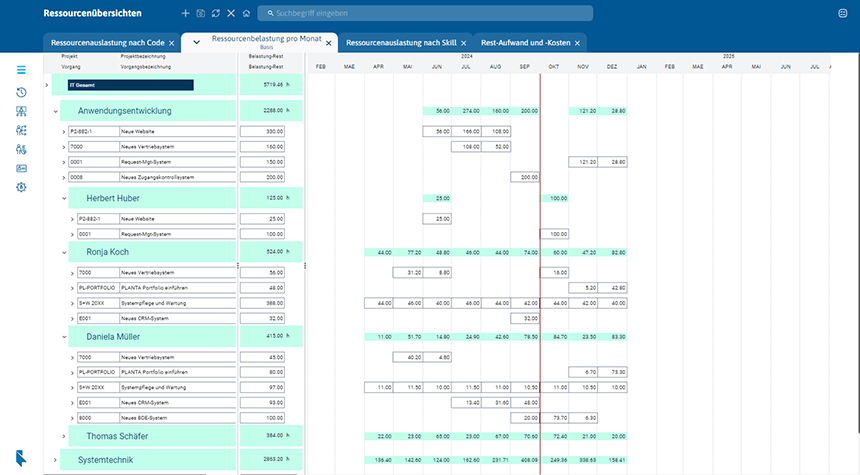The height and width of the screenshot is (475, 860).
Task: Click the plus icon in the header toolbar
Action: click(185, 14)
